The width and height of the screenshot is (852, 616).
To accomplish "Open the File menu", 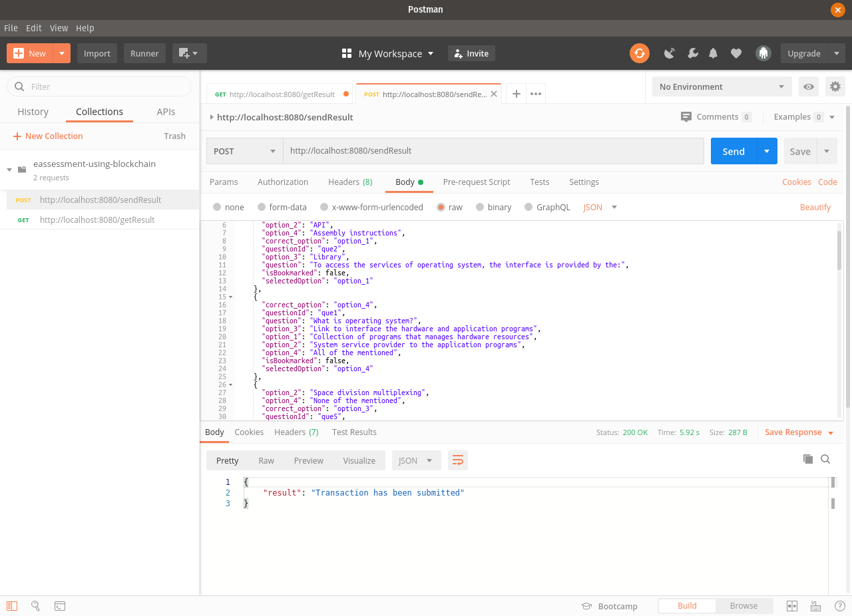I will pyautogui.click(x=11, y=28).
